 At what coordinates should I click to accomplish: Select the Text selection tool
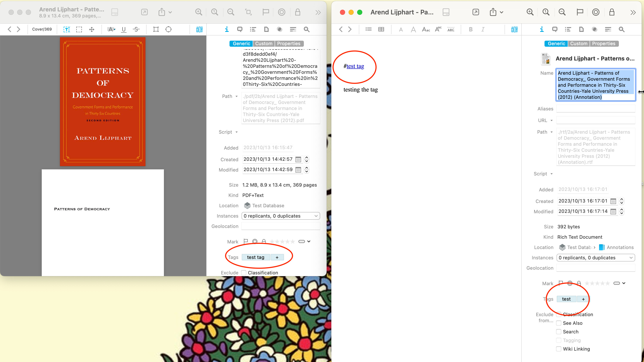(67, 29)
